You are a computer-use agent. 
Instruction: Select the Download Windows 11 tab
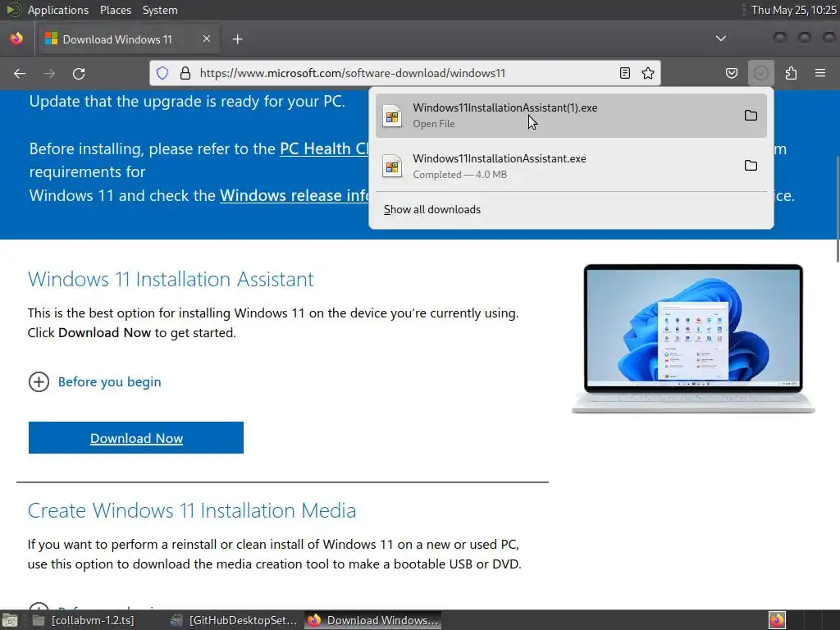[x=129, y=39]
